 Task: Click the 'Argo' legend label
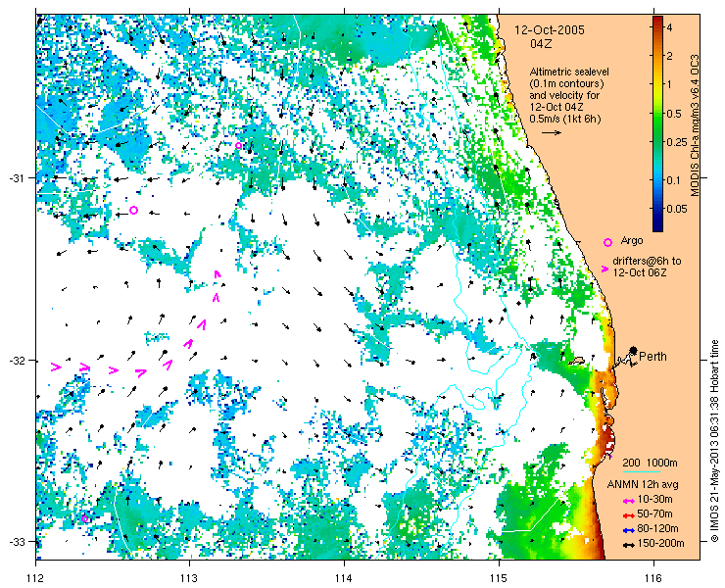(x=632, y=241)
